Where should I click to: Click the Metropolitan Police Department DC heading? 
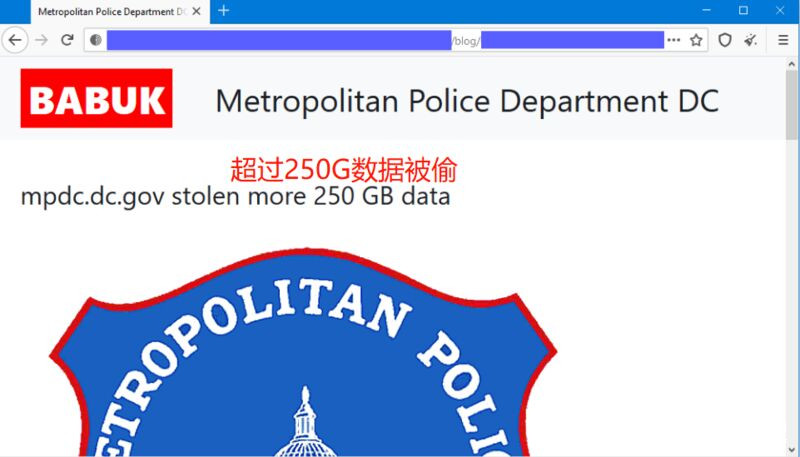click(x=467, y=100)
